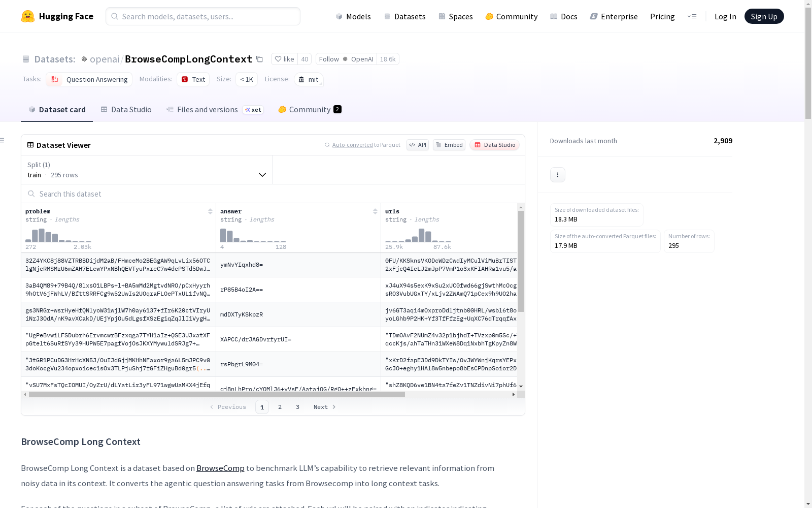Click the table horizontal scrollbar
Image resolution: width=812 pixels, height=508 pixels.
click(217, 394)
